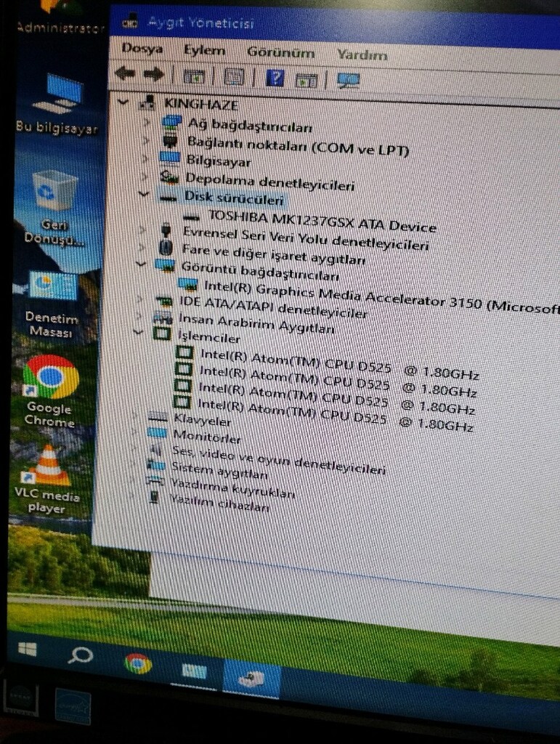Image resolution: width=560 pixels, height=744 pixels.
Task: Select Yazdırma kuyrukları category
Action: pyautogui.click(x=232, y=489)
